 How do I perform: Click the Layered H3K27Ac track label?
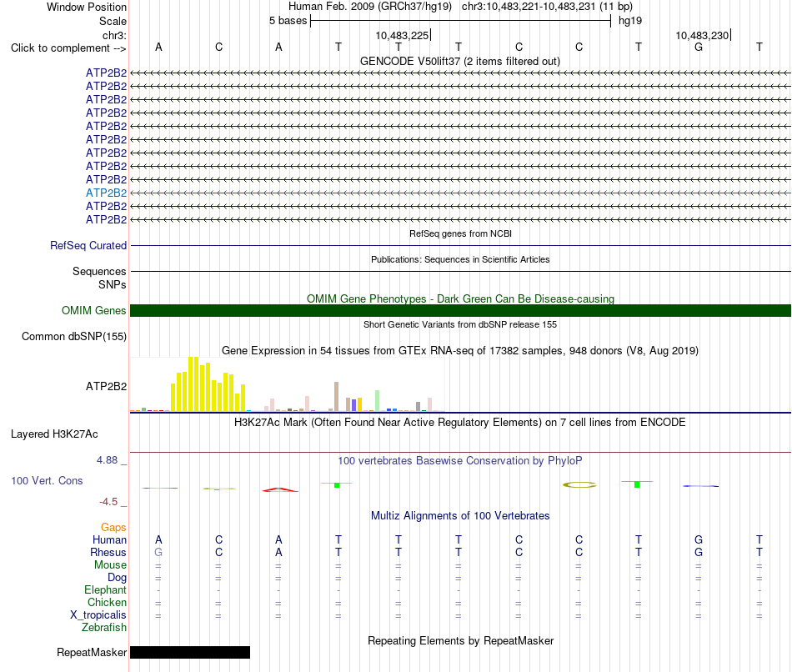click(x=54, y=434)
